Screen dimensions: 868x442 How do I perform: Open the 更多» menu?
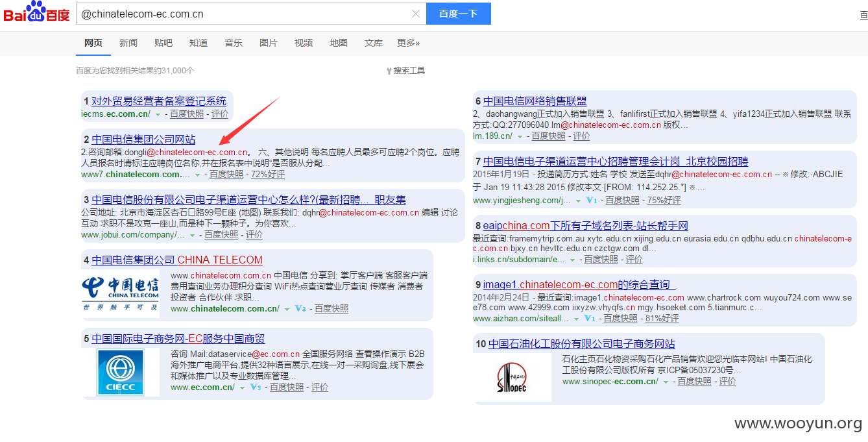409,43
